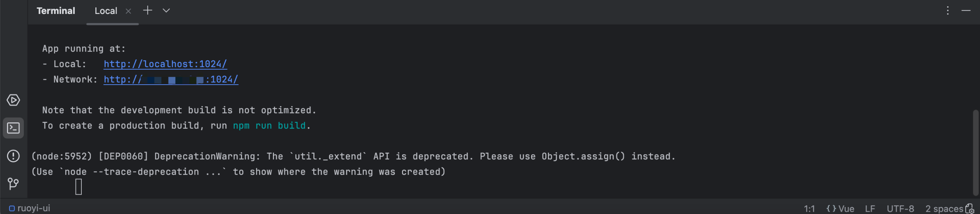This screenshot has height=214, width=980.
Task: Open the Git tool window icon
Action: (x=13, y=184)
